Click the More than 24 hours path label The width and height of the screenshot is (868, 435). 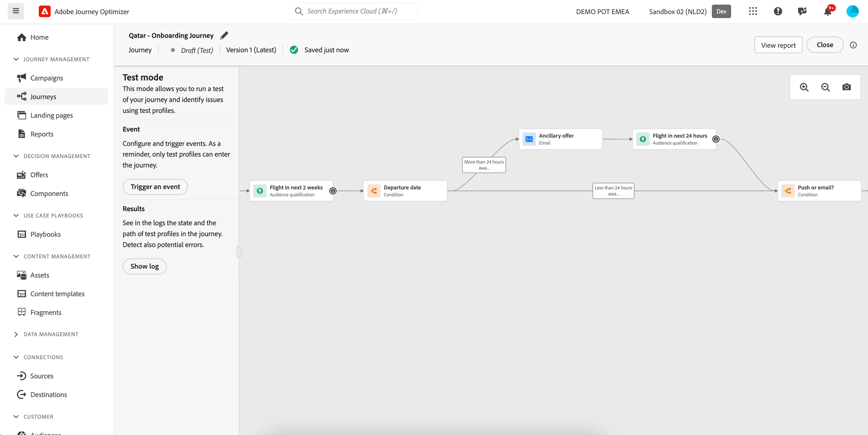(484, 165)
